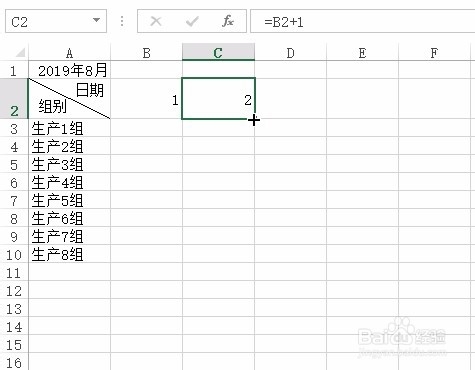The height and width of the screenshot is (370, 475).
Task: Click cell containing 生产8组
Action: [x=69, y=254]
